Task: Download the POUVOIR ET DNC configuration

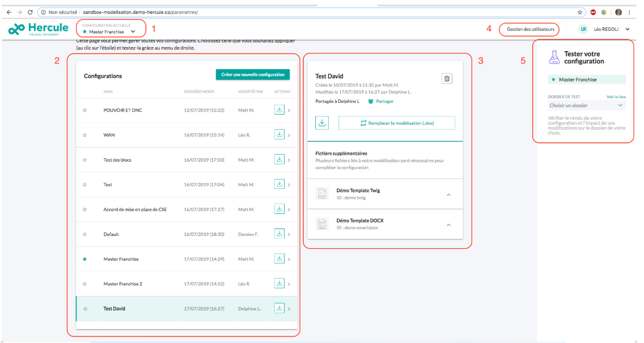Action: click(279, 110)
